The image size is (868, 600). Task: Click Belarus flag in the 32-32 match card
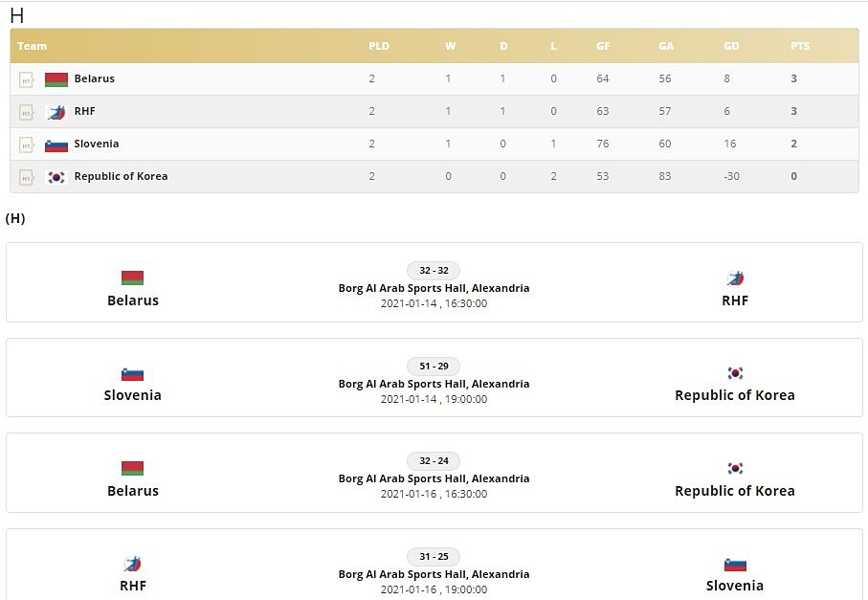pos(132,278)
